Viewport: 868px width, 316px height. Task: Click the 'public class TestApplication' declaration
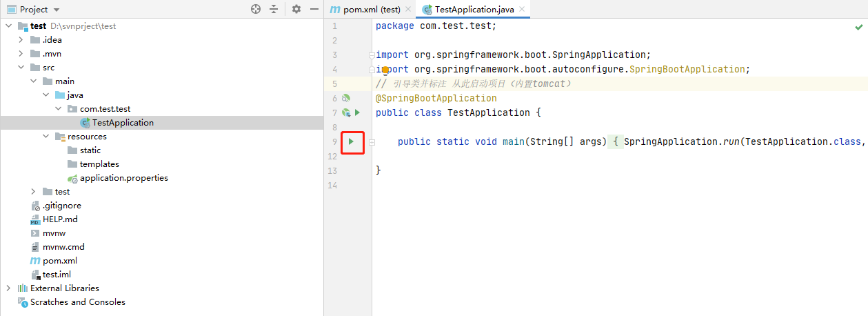pyautogui.click(x=453, y=112)
